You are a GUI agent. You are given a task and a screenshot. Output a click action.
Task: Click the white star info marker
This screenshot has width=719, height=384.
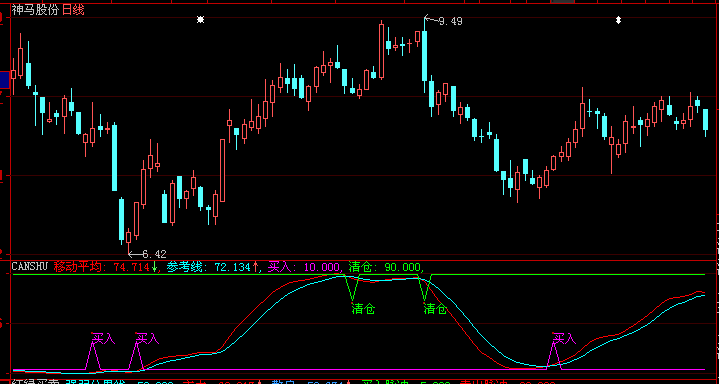[200, 19]
